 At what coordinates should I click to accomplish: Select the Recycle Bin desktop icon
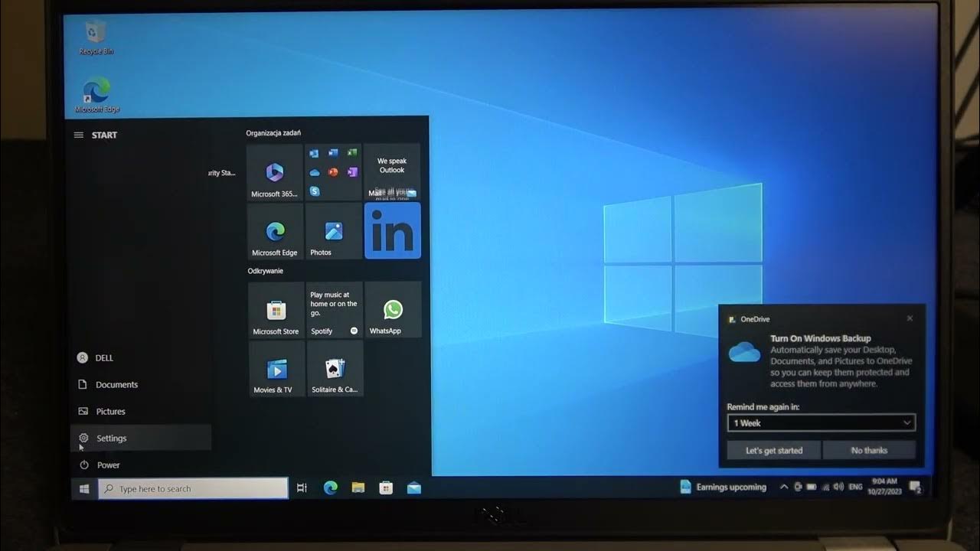coord(96,37)
